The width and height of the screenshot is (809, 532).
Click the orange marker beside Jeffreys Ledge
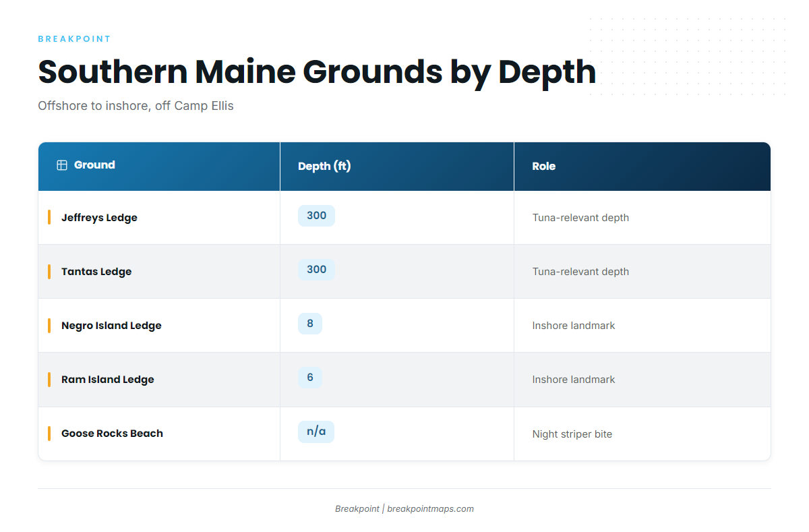pyautogui.click(x=49, y=217)
